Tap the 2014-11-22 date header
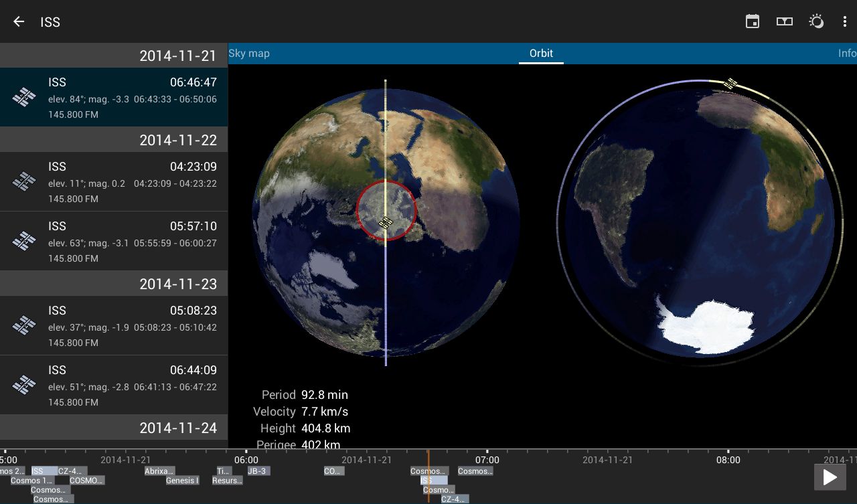 tap(114, 139)
